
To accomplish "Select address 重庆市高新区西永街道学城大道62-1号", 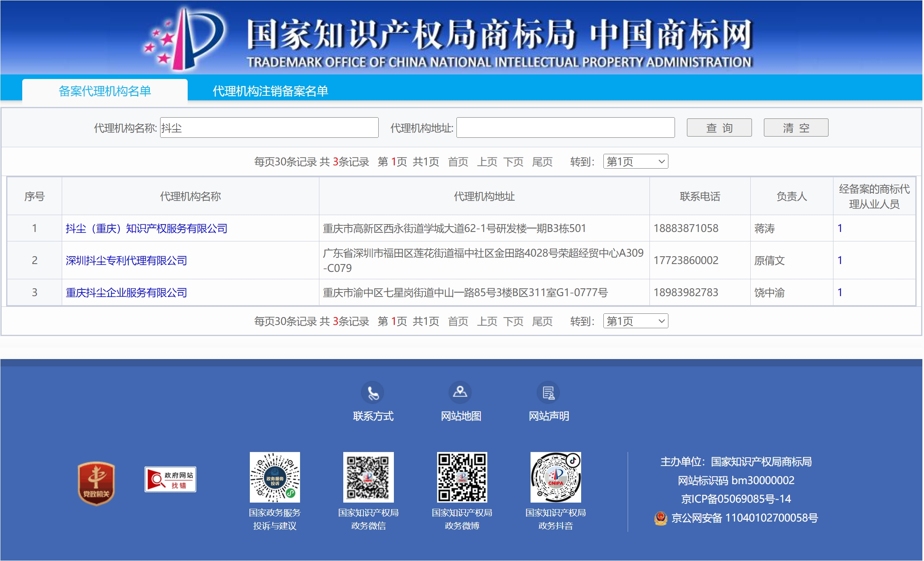I will tap(454, 228).
